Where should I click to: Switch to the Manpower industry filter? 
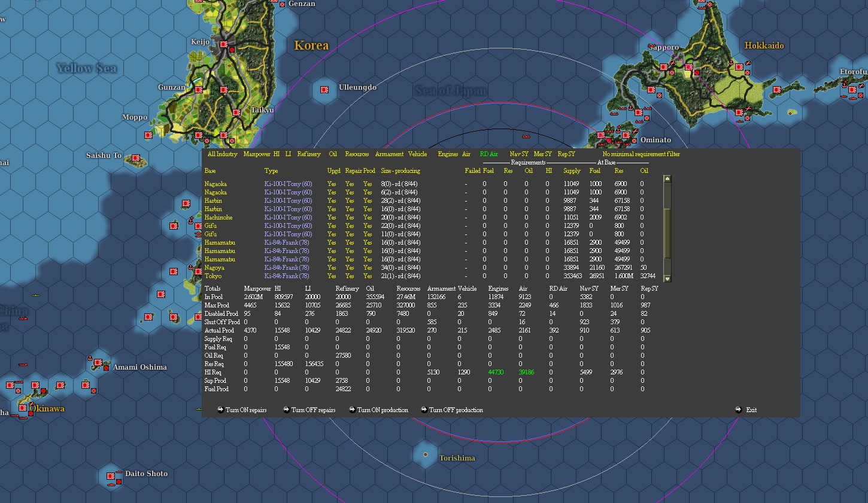pyautogui.click(x=257, y=154)
